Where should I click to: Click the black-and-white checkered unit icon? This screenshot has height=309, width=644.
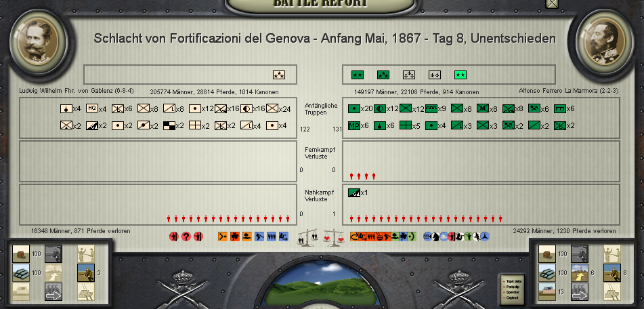(x=169, y=125)
